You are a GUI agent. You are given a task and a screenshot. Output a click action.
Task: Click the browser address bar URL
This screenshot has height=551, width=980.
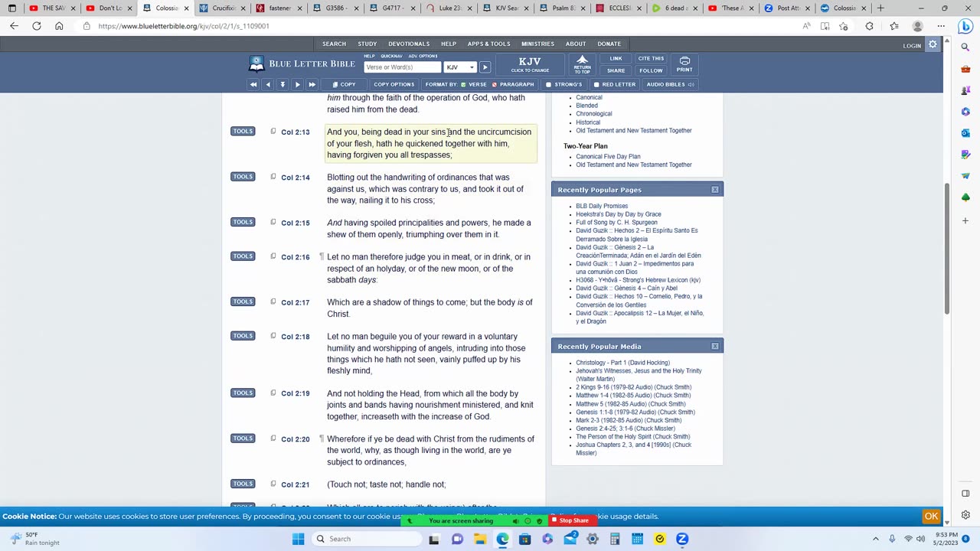click(x=184, y=26)
